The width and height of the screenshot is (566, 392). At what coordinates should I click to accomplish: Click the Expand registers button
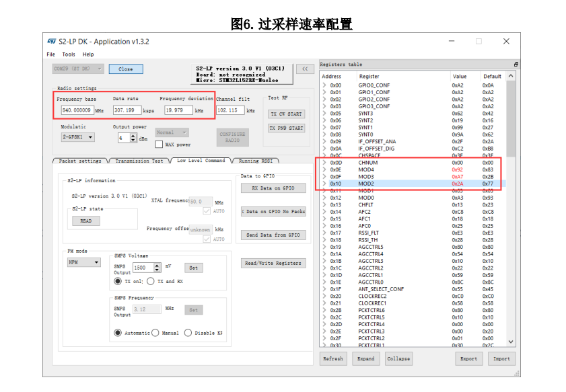click(x=366, y=359)
